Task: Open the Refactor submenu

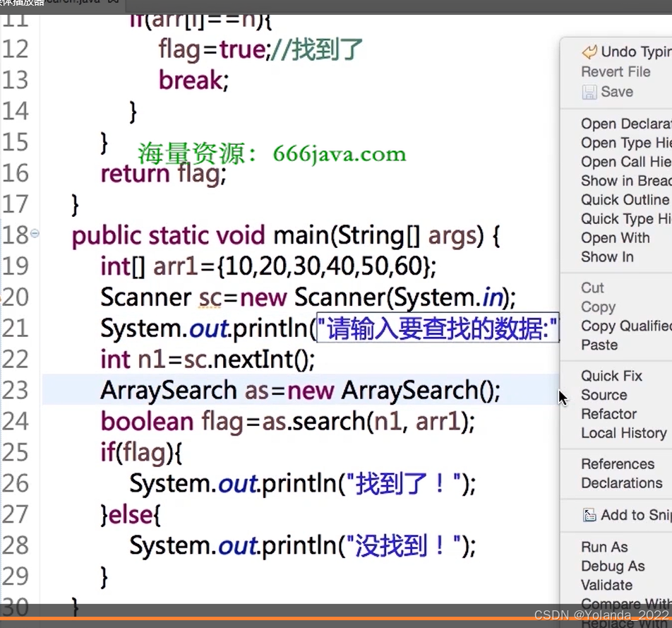Action: (x=608, y=414)
